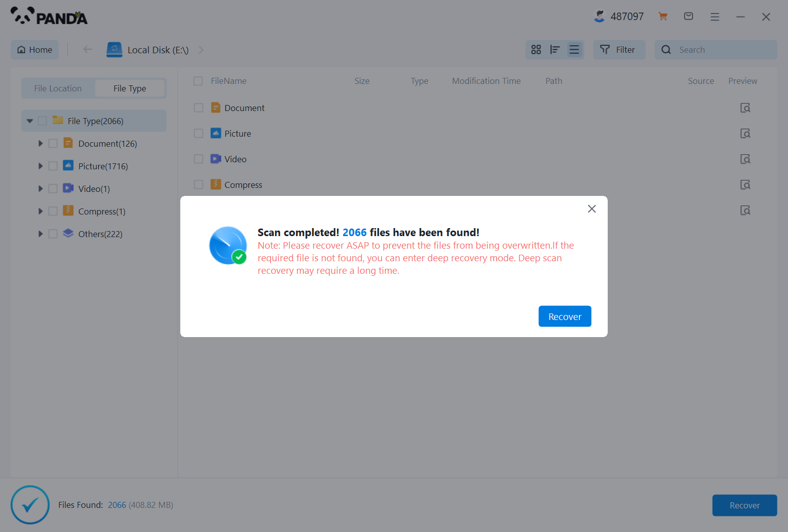Select the Compress(1) tree item label
Image resolution: width=788 pixels, height=532 pixels.
(102, 211)
